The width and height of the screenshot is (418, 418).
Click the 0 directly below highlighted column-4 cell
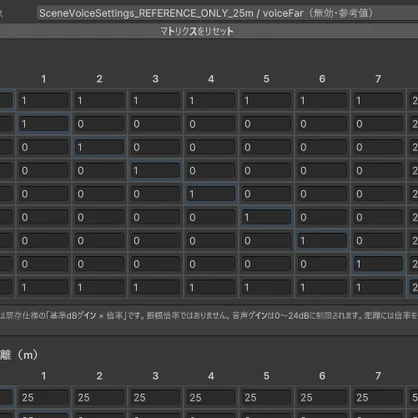coord(211,217)
